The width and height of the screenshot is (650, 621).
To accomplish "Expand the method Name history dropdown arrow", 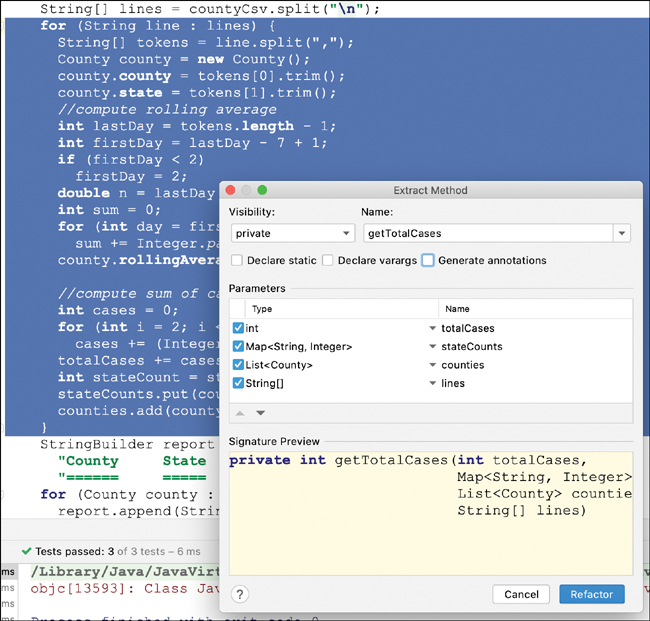I will pos(622,233).
